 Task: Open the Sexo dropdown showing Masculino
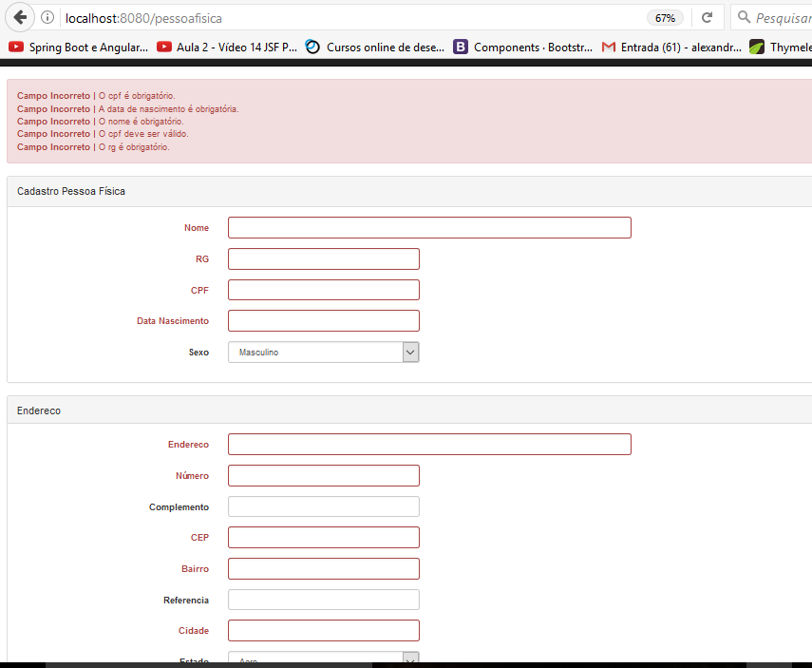pos(324,352)
